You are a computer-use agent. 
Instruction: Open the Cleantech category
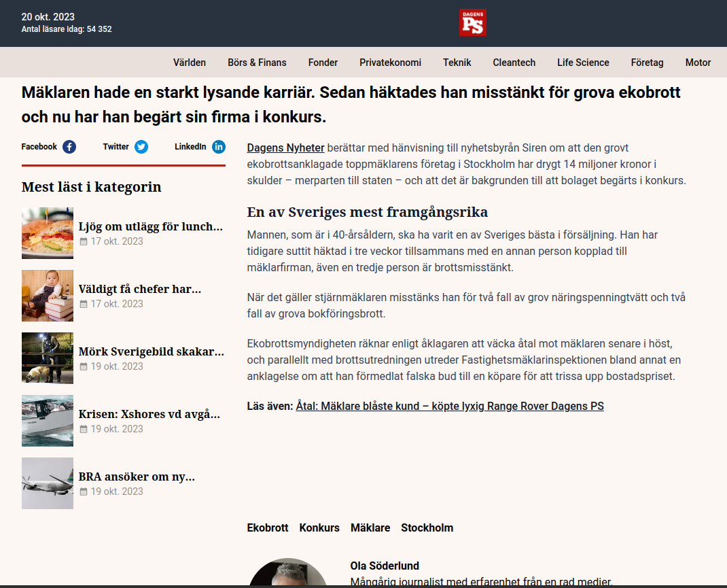click(x=514, y=63)
